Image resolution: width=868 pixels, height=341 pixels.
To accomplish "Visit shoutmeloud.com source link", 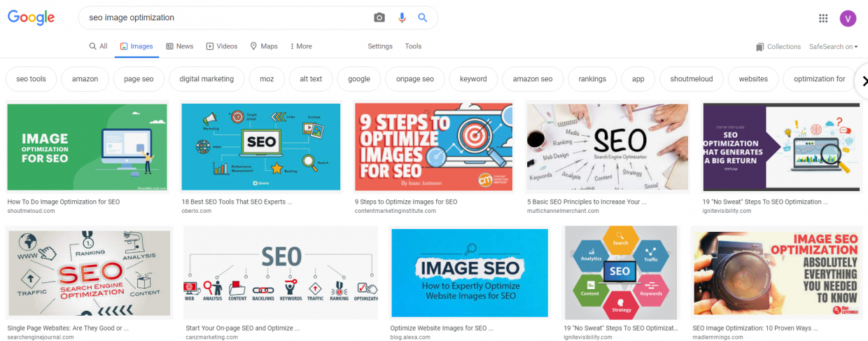I will [31, 211].
